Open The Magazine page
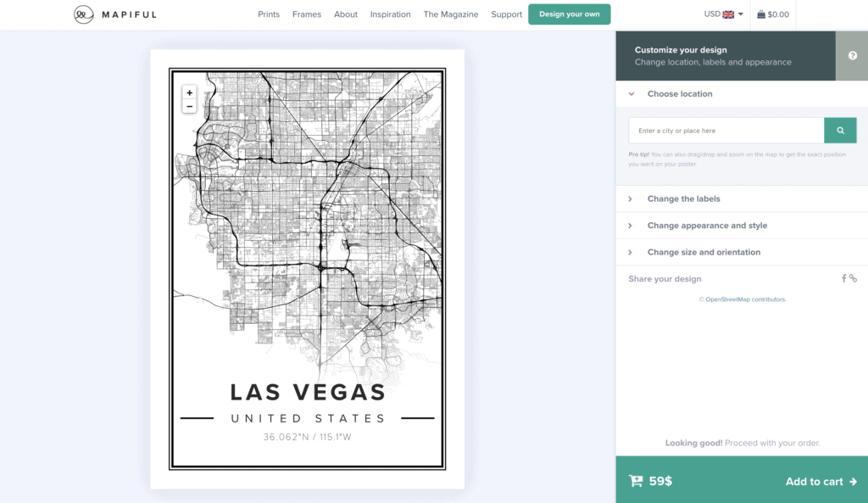868x503 pixels. (x=451, y=14)
